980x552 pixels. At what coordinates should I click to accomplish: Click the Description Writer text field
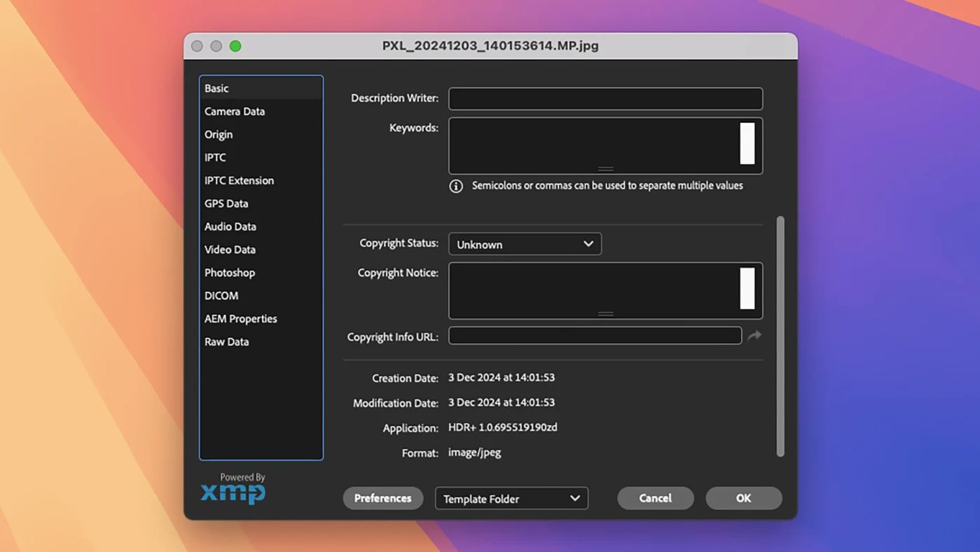click(x=605, y=99)
